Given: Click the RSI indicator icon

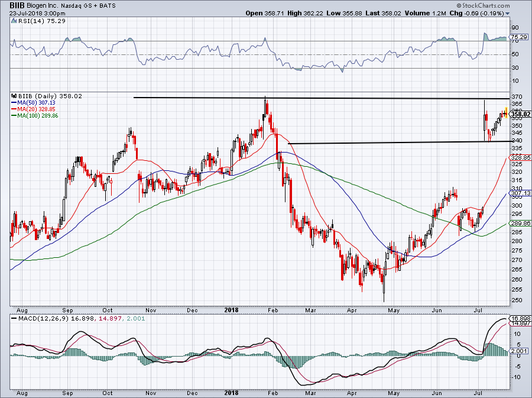Looking at the screenshot, I should 14,21.
